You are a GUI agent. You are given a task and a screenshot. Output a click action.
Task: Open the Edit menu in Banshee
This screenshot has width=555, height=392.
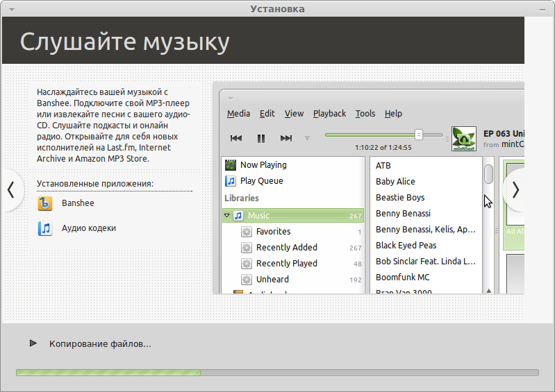267,114
